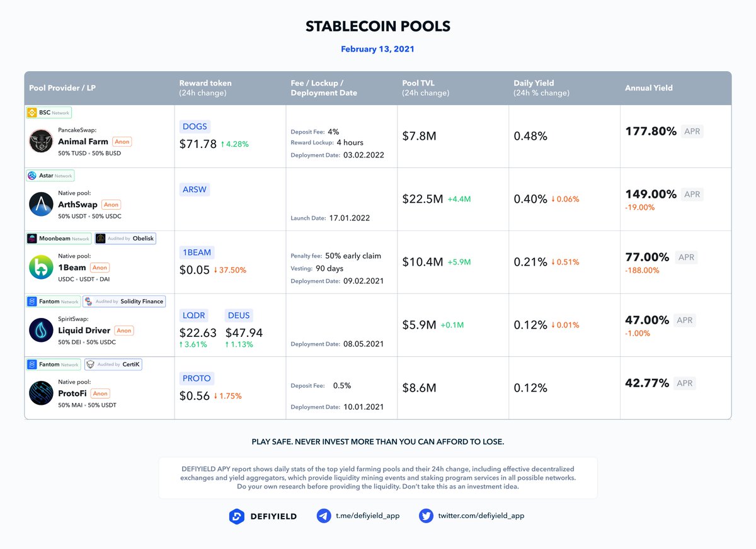Screen dimensions: 756x549
Task: Click the STABLECOIN POOLS title
Action: (x=378, y=26)
